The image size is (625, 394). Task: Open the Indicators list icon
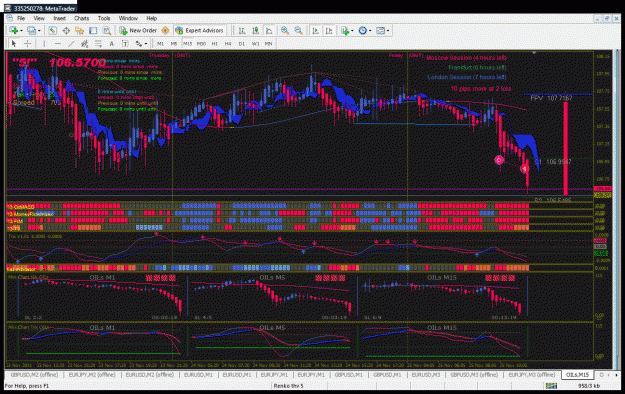point(345,30)
